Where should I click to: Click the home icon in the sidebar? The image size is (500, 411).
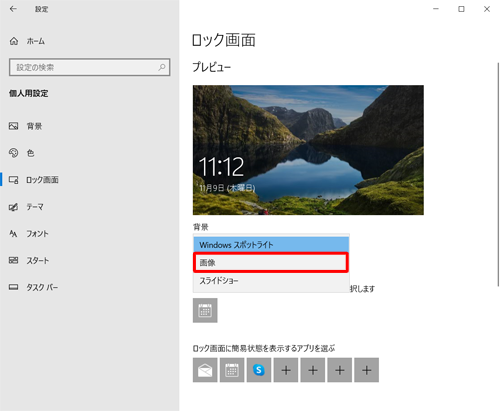(x=14, y=41)
